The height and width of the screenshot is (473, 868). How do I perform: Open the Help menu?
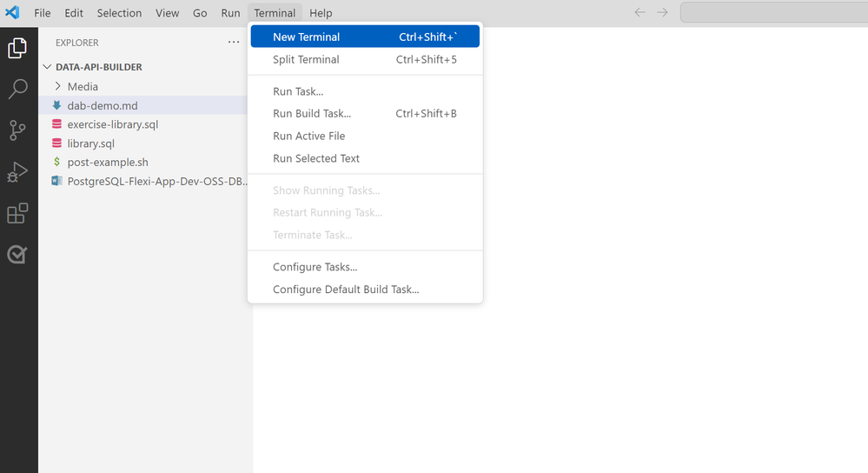point(321,13)
